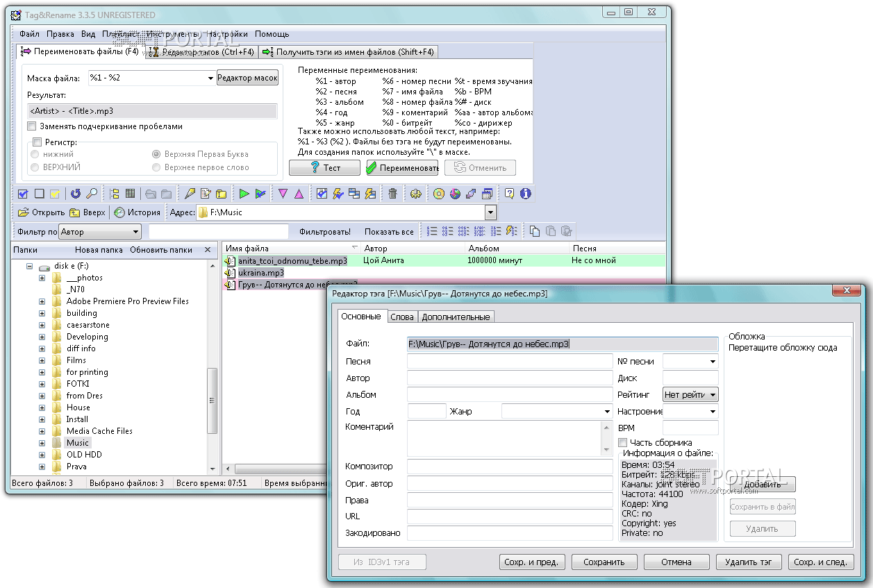Click the gear settings toolbar icon
The image size is (873, 588).
(x=415, y=194)
